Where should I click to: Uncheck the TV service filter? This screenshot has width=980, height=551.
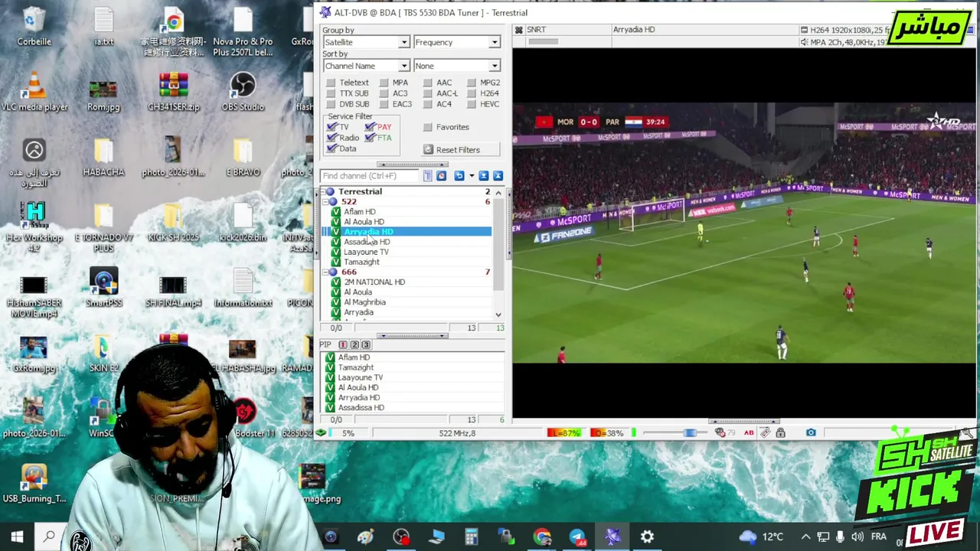click(332, 127)
